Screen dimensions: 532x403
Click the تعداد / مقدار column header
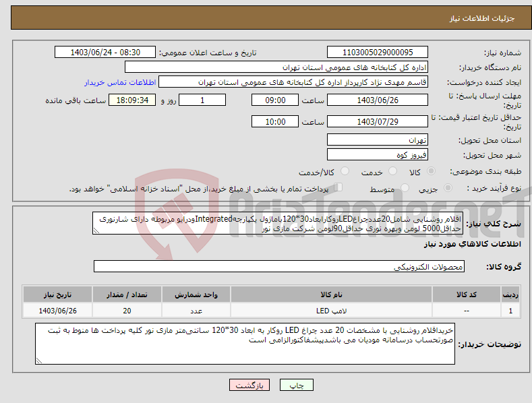tap(127, 294)
